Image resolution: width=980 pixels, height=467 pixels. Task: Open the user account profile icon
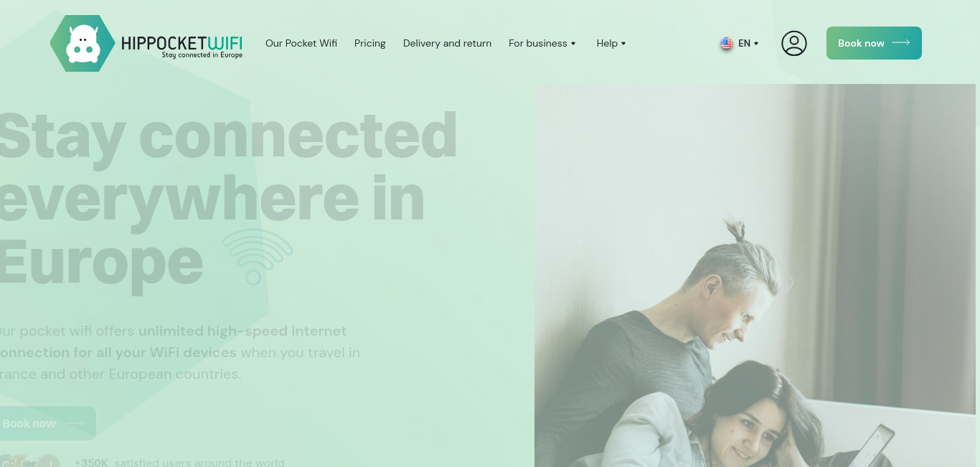[x=794, y=43]
